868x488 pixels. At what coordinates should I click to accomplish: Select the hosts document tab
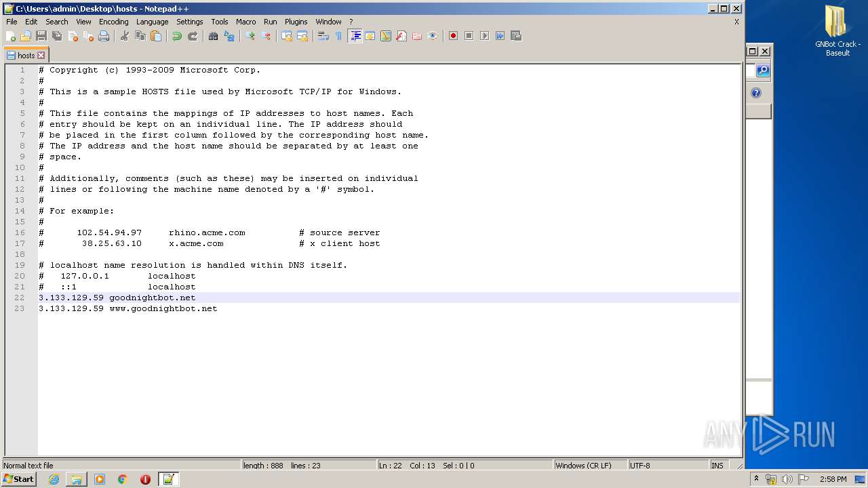[26, 56]
